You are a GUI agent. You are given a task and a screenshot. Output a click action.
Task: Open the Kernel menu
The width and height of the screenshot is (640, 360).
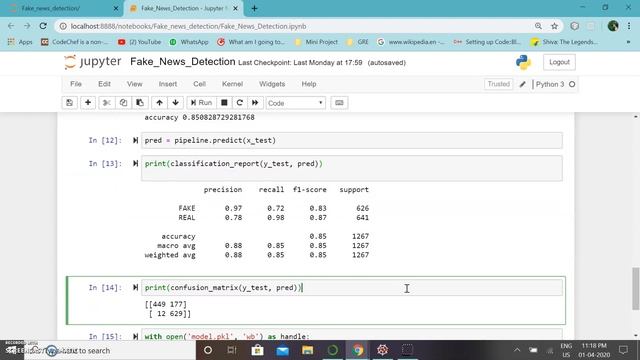click(232, 84)
